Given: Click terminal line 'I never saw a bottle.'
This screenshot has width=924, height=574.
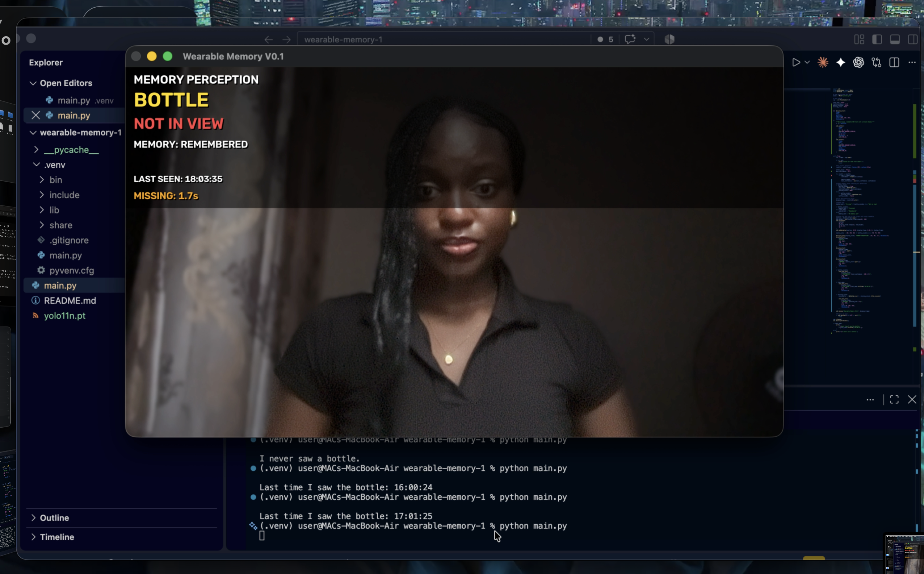Looking at the screenshot, I should click(309, 459).
